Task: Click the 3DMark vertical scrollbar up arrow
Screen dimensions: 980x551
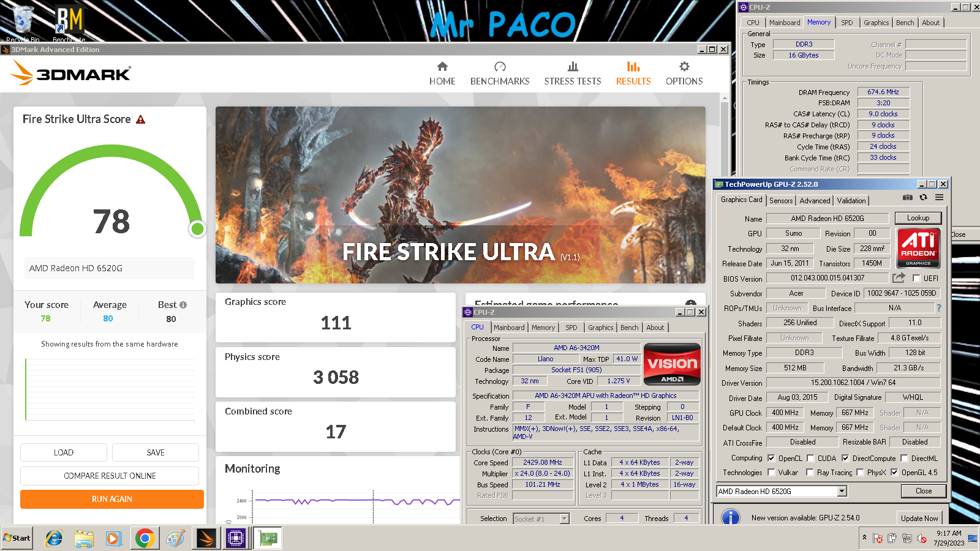Action: tap(725, 98)
